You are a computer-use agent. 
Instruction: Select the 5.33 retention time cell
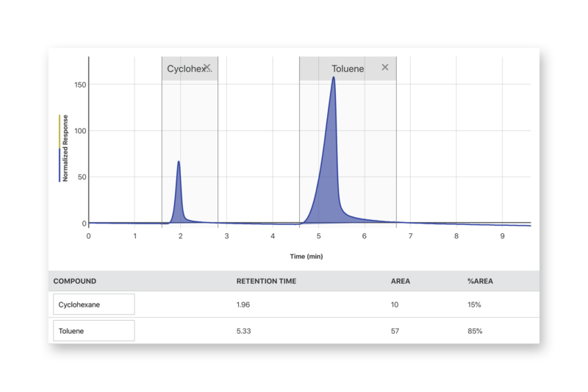click(243, 331)
